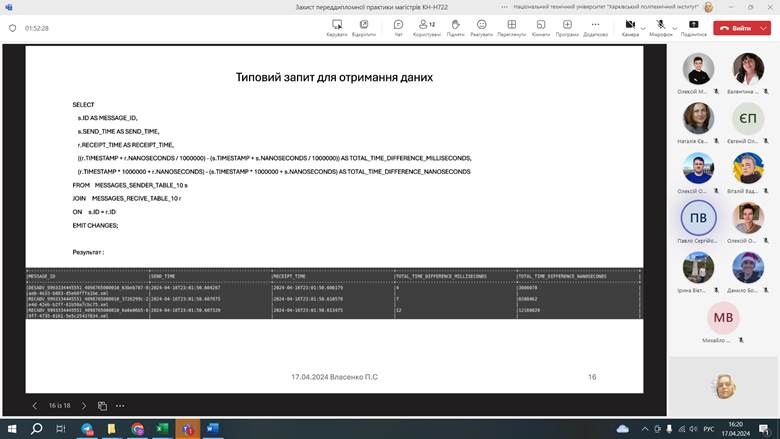Open Windows taskbar search

point(36,429)
